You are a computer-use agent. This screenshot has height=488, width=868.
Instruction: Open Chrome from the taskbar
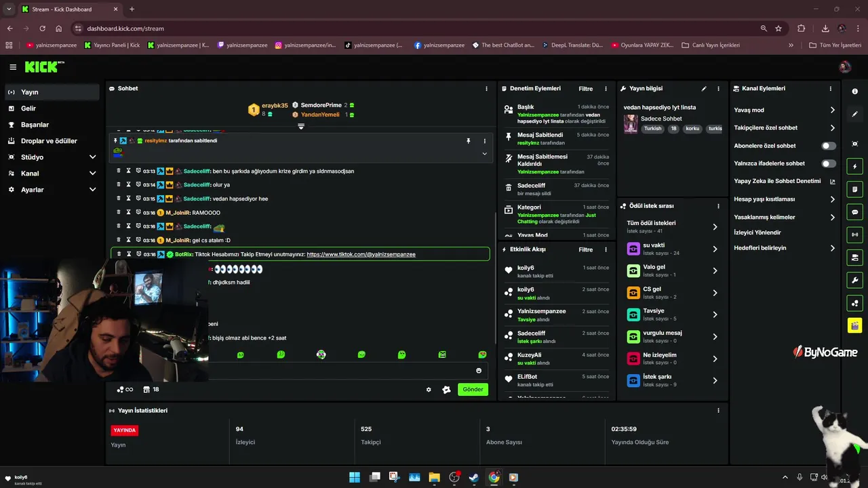[x=494, y=477]
